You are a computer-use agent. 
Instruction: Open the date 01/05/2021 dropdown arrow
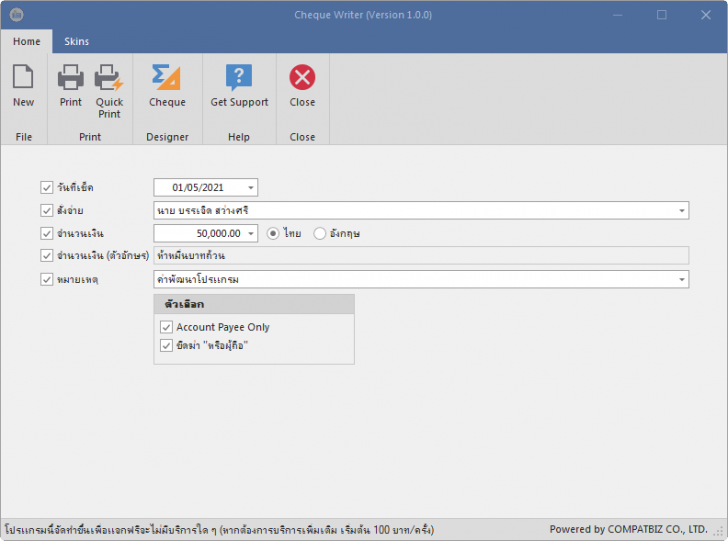pos(251,188)
